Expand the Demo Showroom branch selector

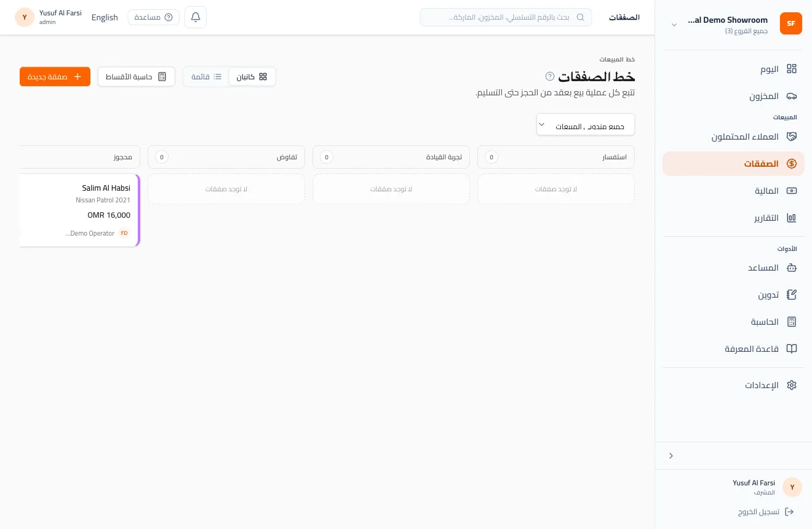click(x=674, y=25)
